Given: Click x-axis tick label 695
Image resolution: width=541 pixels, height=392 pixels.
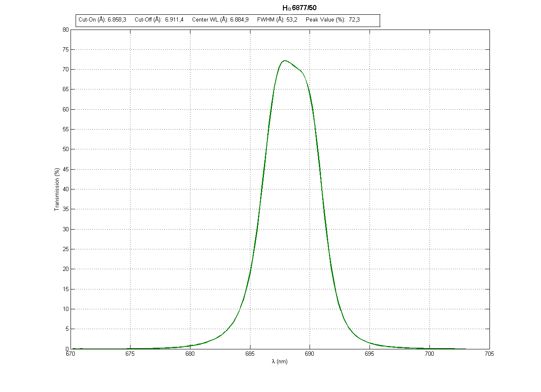Looking at the screenshot, I should (370, 354).
